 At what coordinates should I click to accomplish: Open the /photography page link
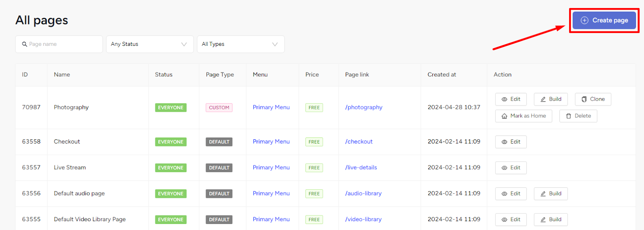363,107
